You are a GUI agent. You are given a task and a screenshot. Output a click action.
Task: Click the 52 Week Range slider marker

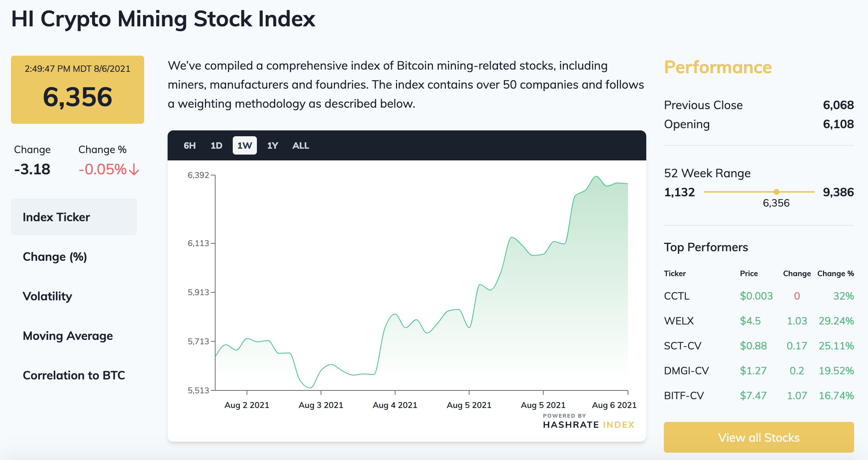(776, 192)
